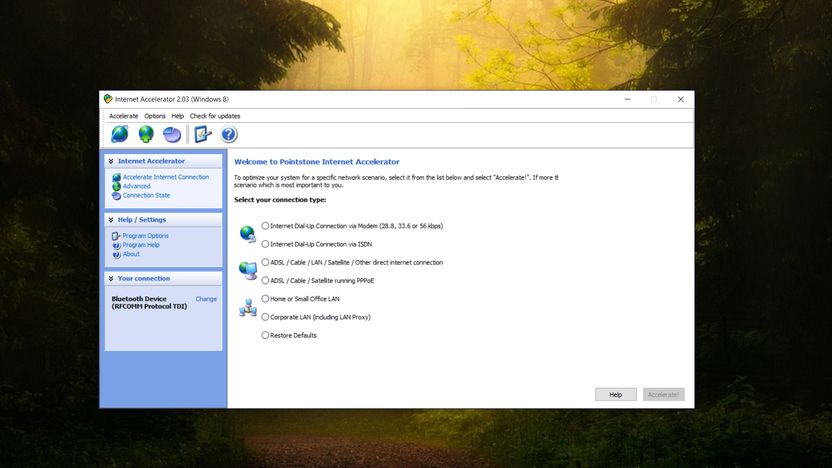Screen dimensions: 832x468
Task: Click the Help button at bottom
Action: point(616,394)
